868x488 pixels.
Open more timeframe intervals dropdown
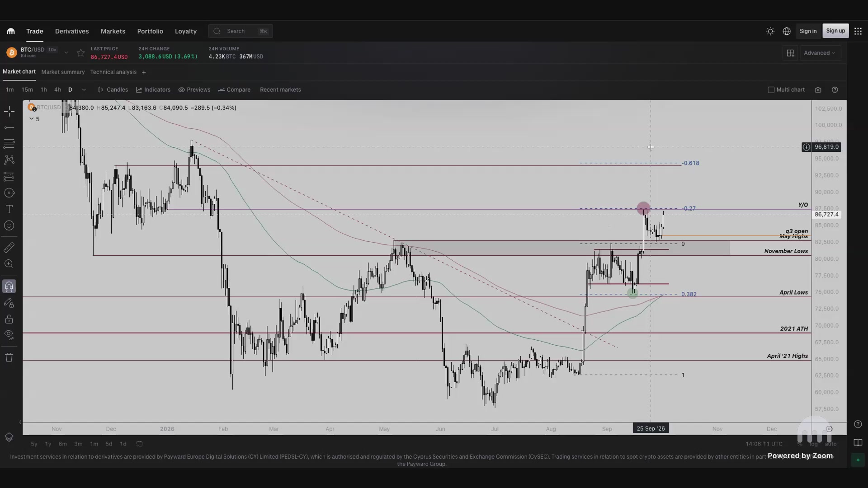click(x=84, y=90)
